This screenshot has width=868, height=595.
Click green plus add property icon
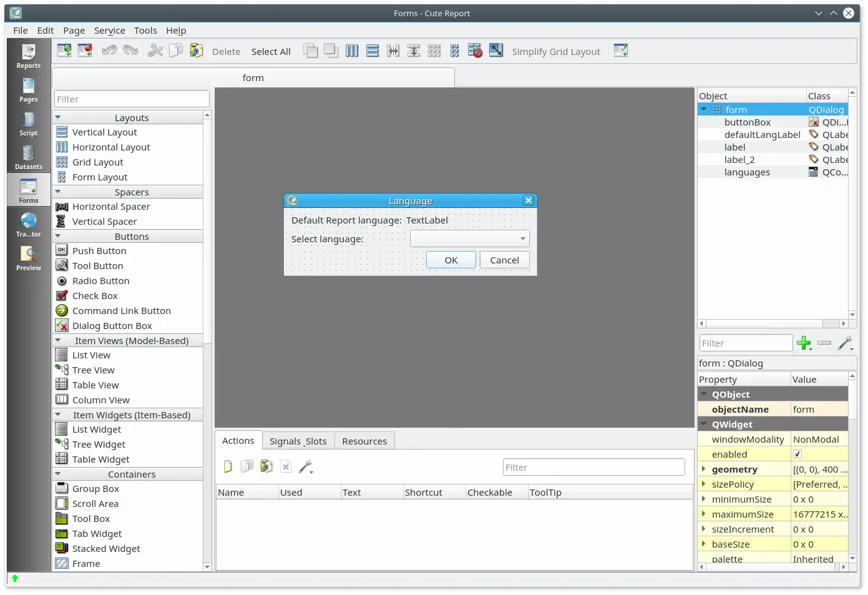[x=804, y=343]
